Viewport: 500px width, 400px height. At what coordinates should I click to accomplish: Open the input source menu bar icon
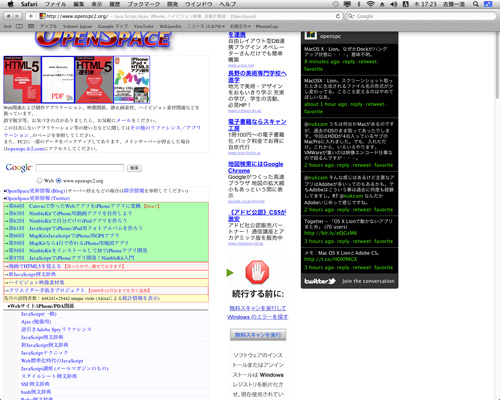406,4
